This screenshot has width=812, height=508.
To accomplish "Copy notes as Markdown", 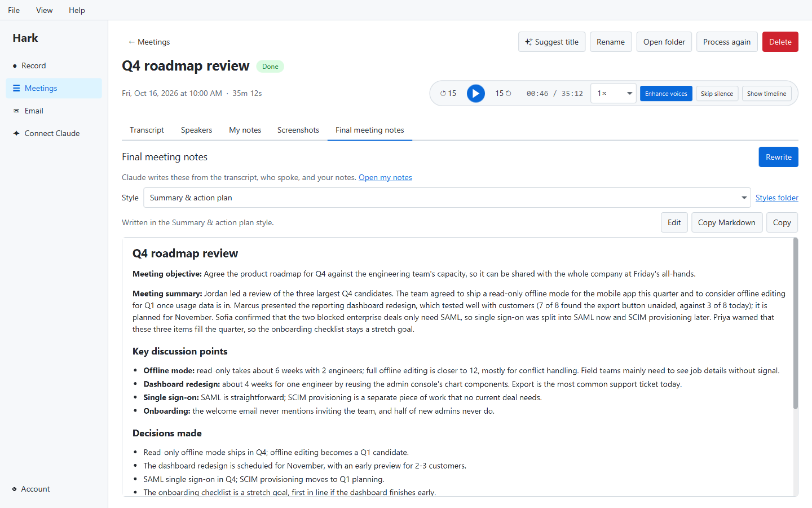I will tap(727, 222).
